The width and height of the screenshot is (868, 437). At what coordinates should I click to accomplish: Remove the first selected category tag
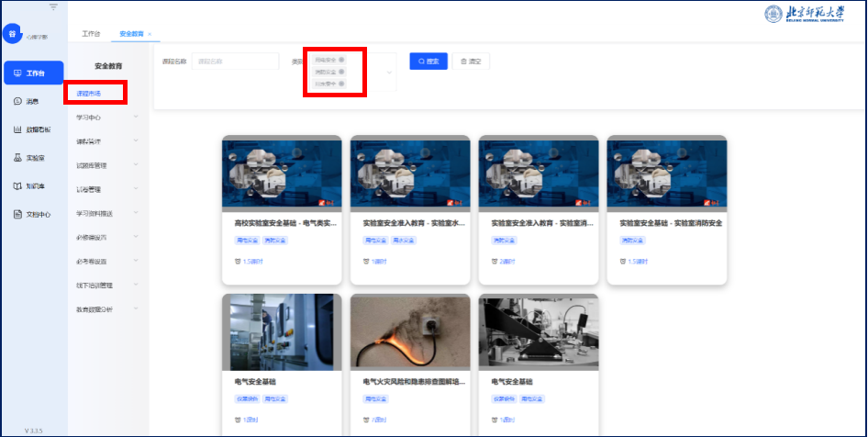pyautogui.click(x=341, y=59)
